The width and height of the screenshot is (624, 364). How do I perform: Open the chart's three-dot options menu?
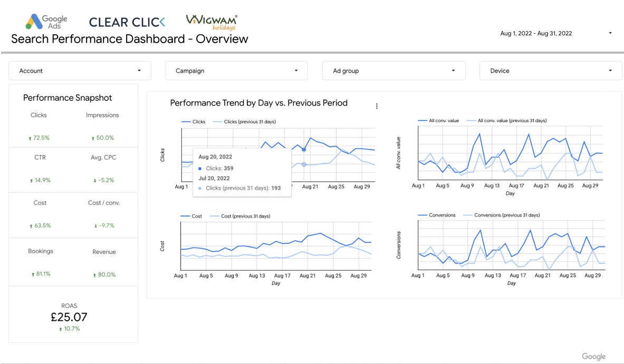tap(377, 106)
